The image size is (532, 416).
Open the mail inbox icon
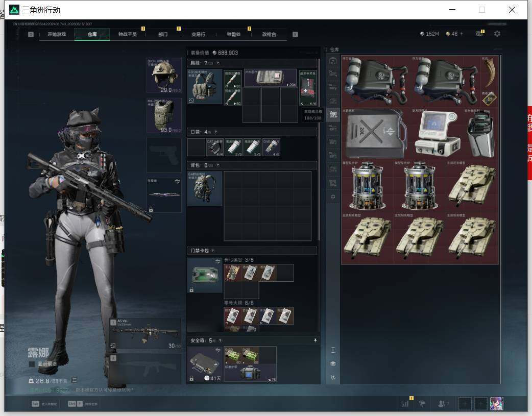[479, 34]
